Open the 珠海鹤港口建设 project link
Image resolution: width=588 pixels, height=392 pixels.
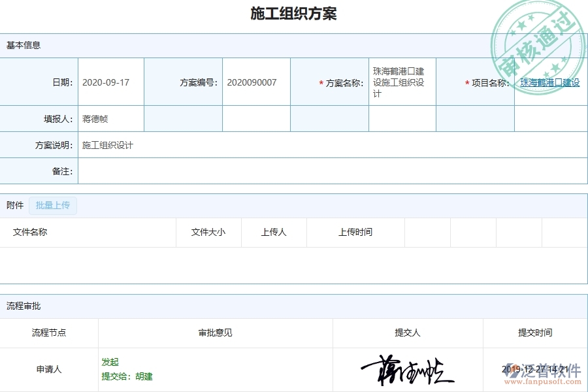(549, 82)
